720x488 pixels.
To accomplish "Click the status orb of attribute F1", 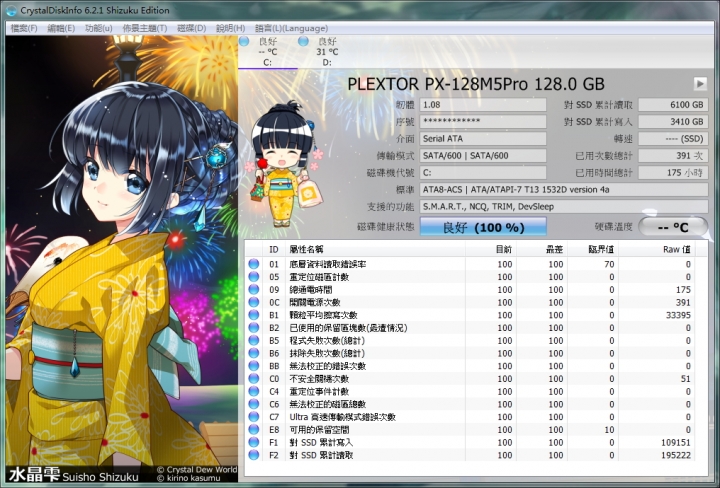I will (253, 443).
